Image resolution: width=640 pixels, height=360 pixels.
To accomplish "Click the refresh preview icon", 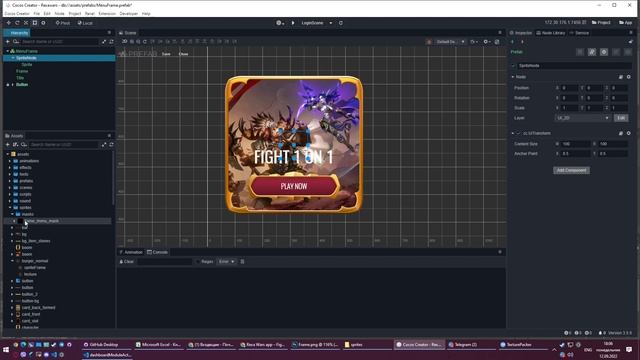I will [341, 23].
